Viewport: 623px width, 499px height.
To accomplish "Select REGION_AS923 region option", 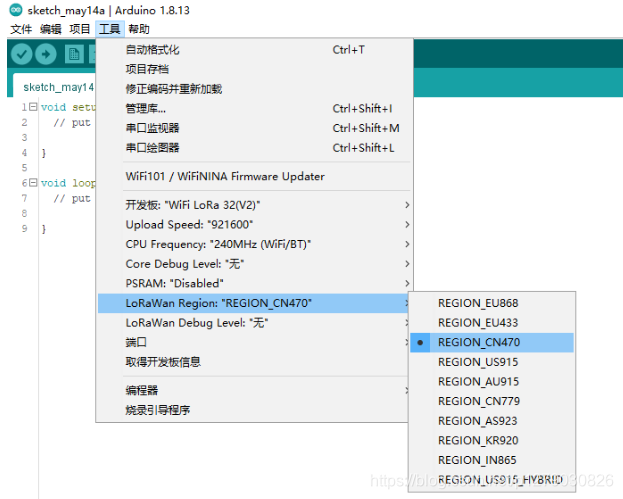I will coord(492,421).
